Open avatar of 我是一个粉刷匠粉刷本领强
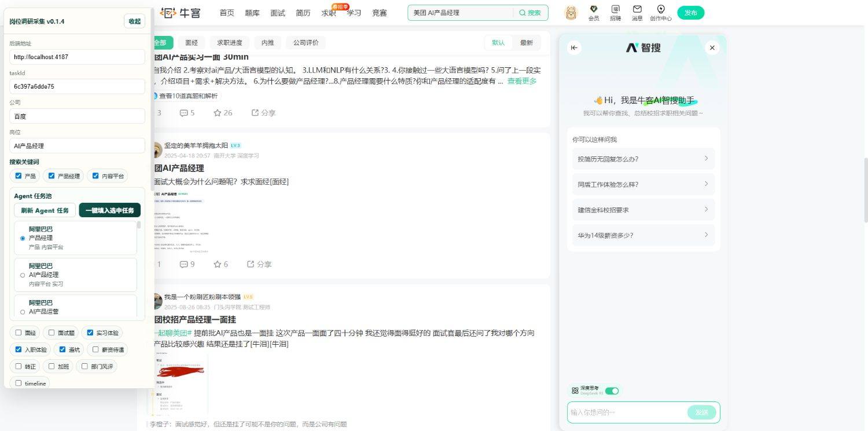This screenshot has height=431, width=868. 156,301
